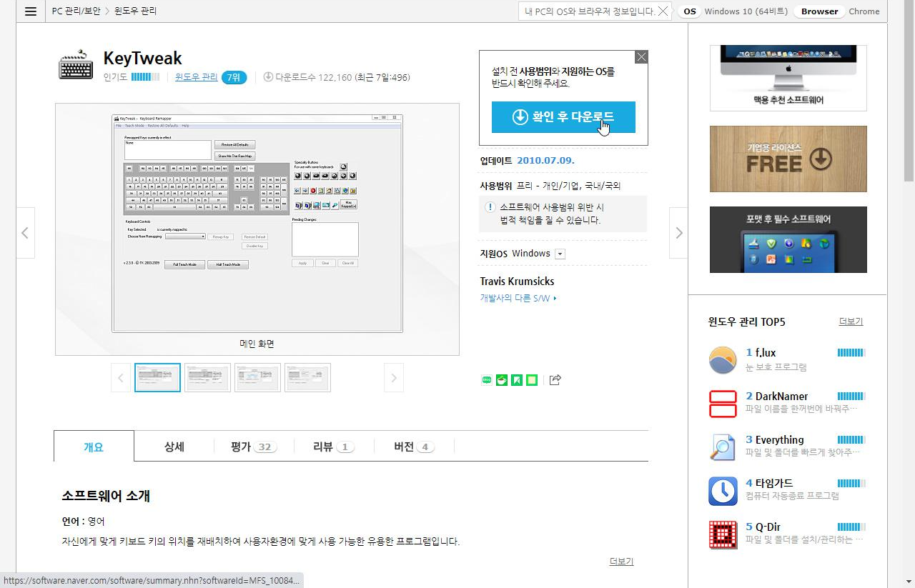Click the OS label pill
Image resolution: width=915 pixels, height=588 pixels.
click(x=689, y=11)
